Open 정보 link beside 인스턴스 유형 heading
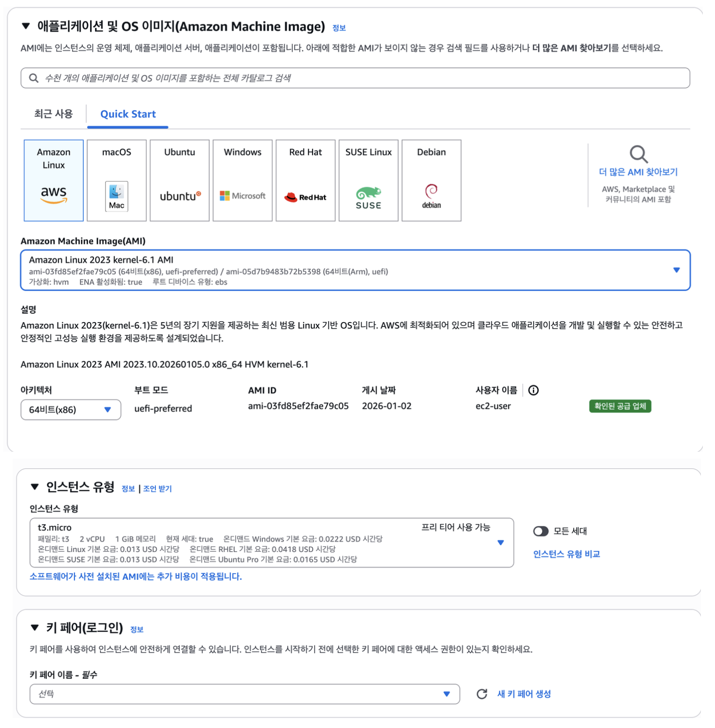This screenshot has width=715, height=728. point(128,489)
